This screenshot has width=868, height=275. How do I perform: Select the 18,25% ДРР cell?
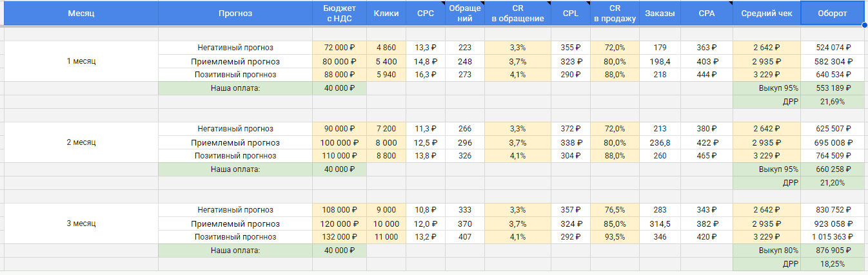tap(832, 264)
